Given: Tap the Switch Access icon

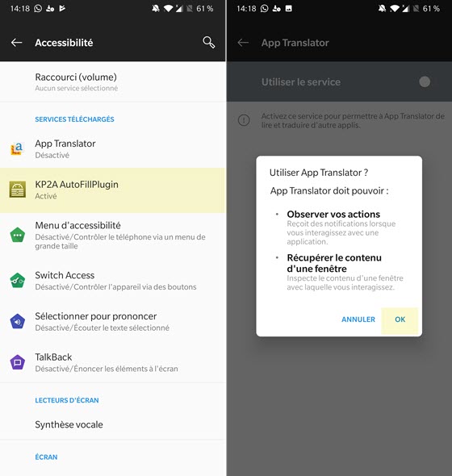Looking at the screenshot, I should tap(17, 281).
